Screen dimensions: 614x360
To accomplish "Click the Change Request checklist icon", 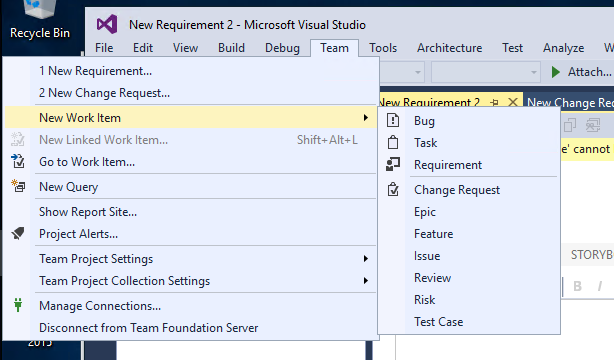I will (393, 190).
